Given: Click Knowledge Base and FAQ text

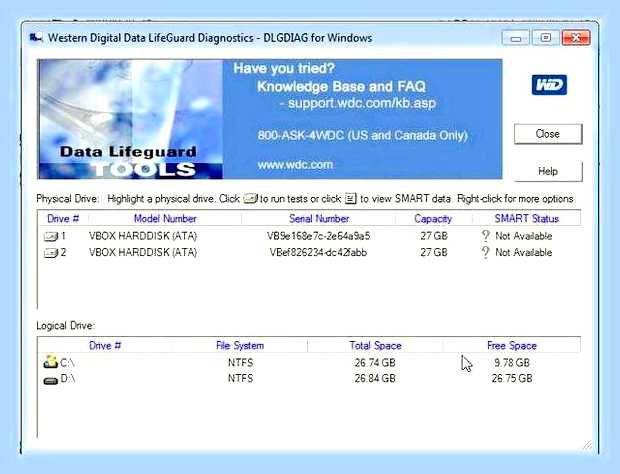Looking at the screenshot, I should (x=341, y=86).
